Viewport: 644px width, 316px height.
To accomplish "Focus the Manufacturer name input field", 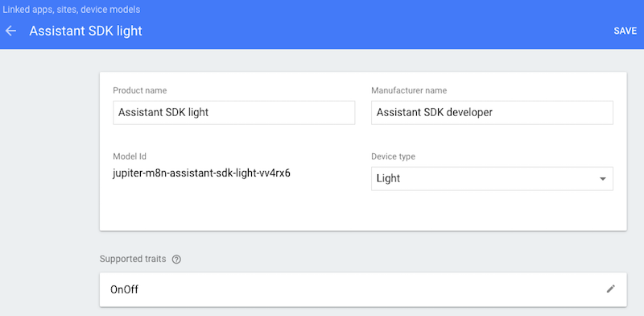I will (492, 112).
